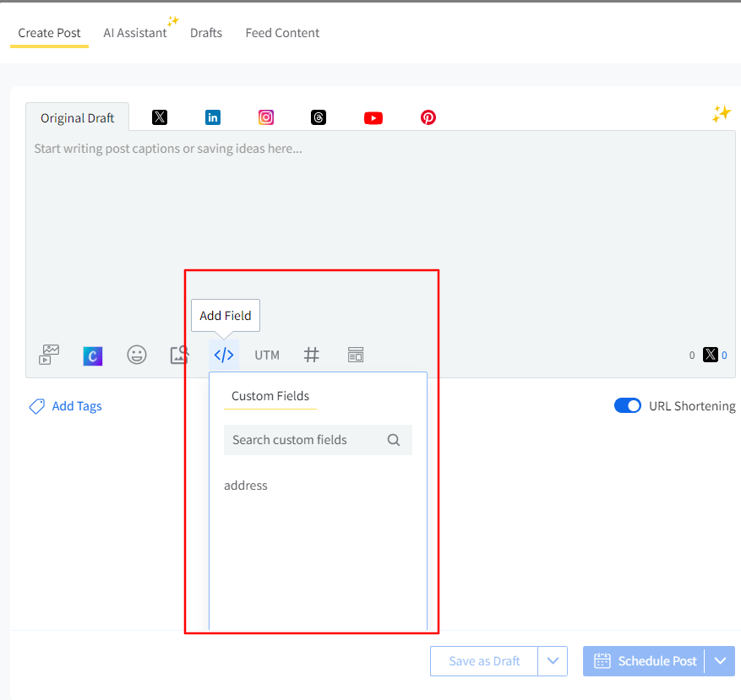Viewport: 741px width, 700px height.
Task: Switch to the AI Assistant tab
Action: coord(135,33)
